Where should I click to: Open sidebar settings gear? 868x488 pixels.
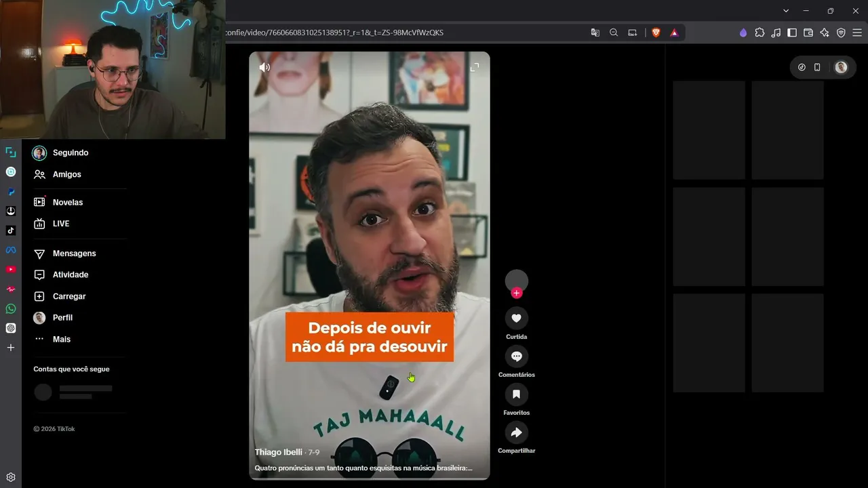coord(11,477)
